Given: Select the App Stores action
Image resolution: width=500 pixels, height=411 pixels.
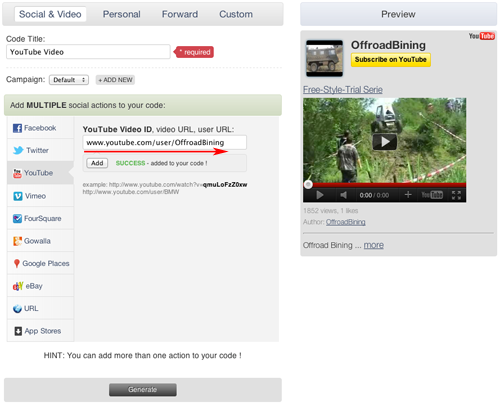Looking at the screenshot, I should (x=40, y=331).
